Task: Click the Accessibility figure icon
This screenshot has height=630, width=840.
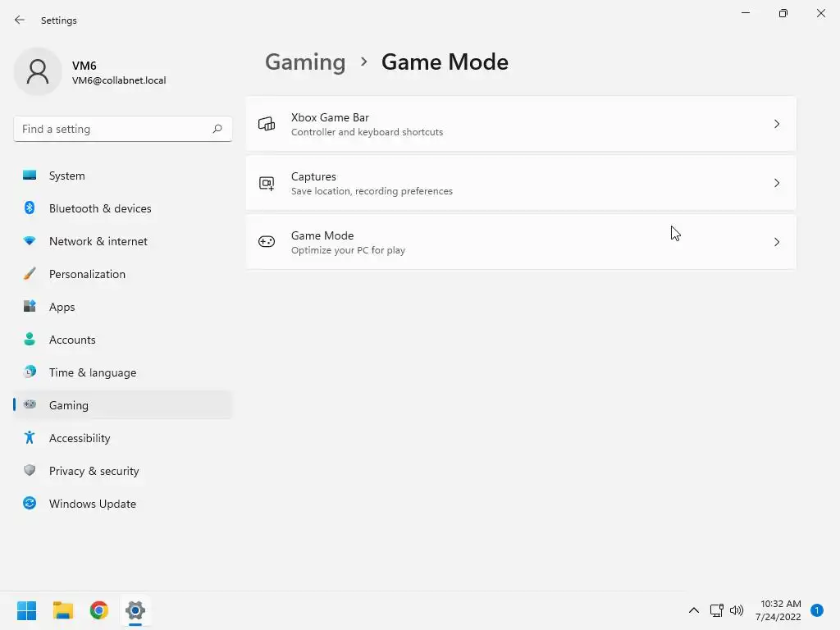Action: (x=30, y=438)
